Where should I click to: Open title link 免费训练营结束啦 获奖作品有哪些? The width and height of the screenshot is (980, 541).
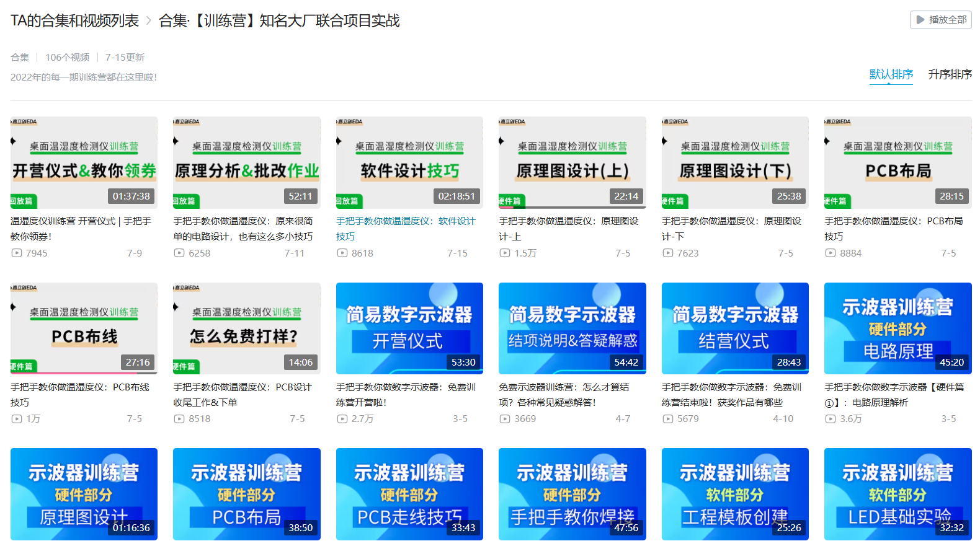(x=731, y=395)
